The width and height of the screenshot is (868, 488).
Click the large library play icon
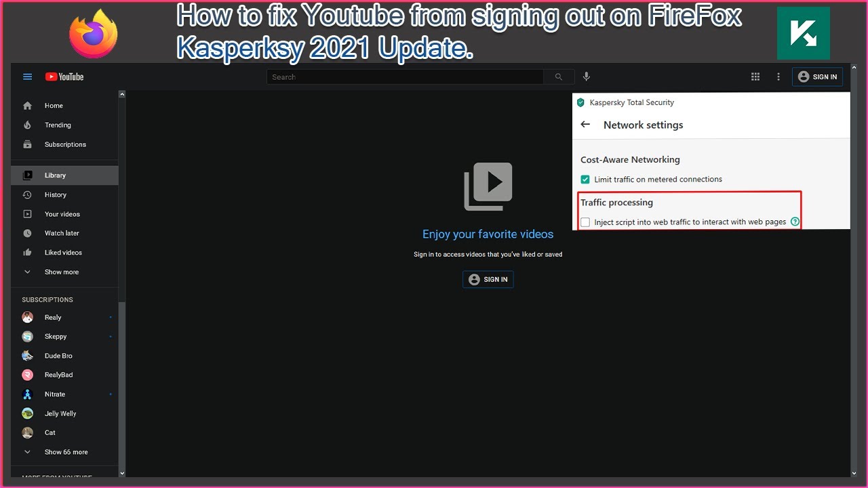tap(488, 186)
